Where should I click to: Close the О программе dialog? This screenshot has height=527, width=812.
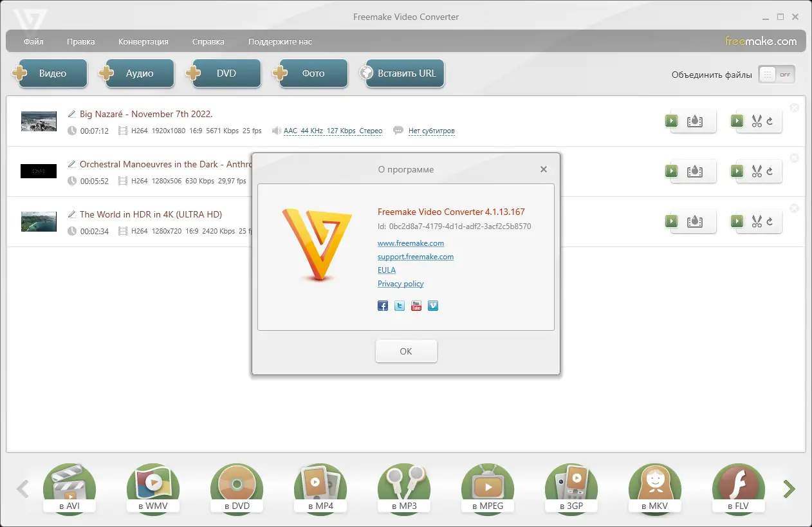pos(544,169)
